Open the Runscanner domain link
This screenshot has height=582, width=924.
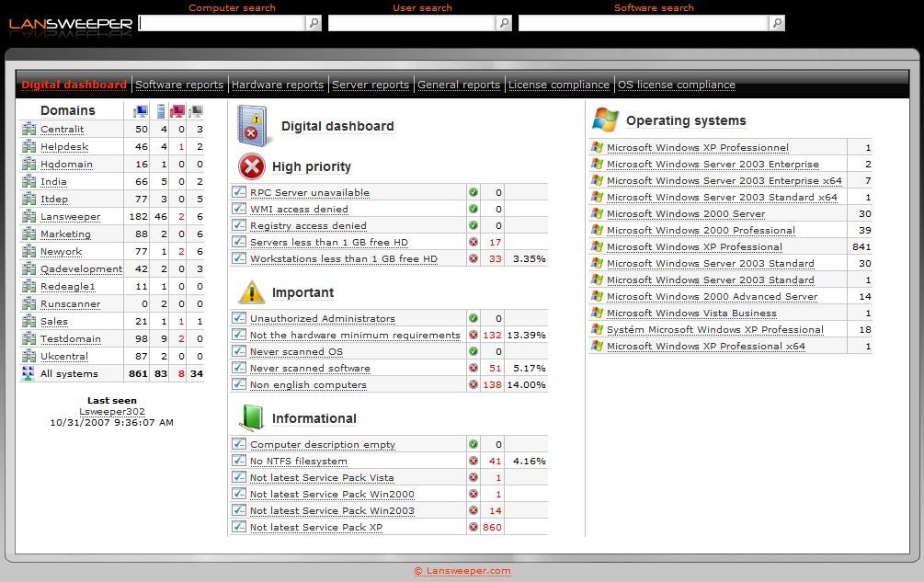[x=70, y=304]
